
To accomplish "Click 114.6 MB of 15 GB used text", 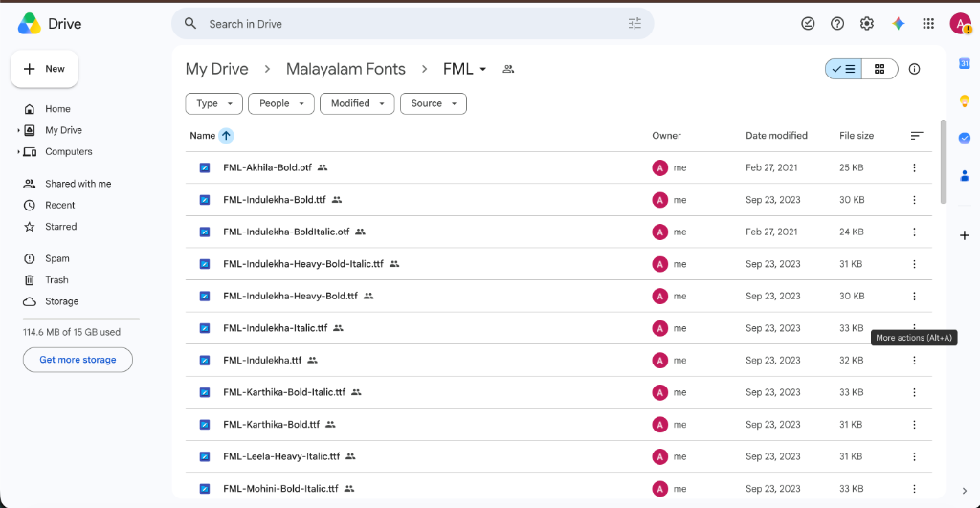I will [x=72, y=332].
